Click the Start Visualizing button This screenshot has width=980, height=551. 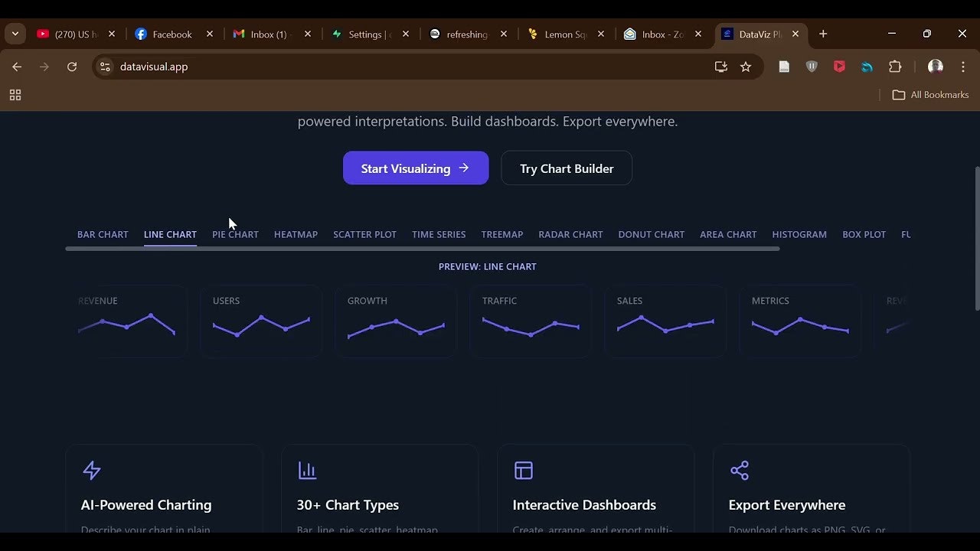[x=416, y=168]
